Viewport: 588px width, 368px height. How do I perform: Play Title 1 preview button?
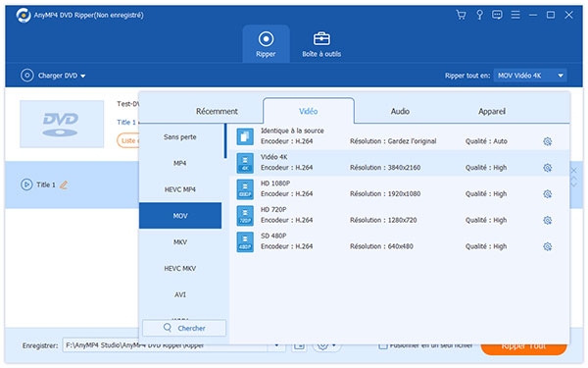coord(26,184)
